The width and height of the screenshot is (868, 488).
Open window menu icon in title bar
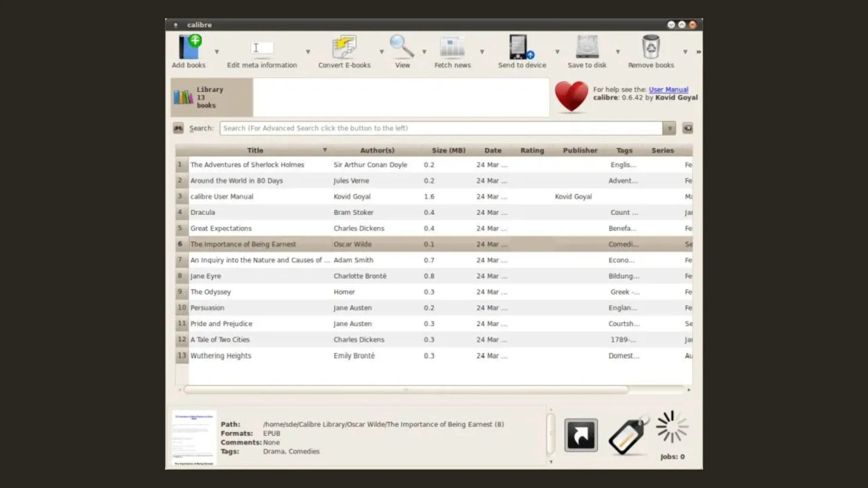pos(175,25)
